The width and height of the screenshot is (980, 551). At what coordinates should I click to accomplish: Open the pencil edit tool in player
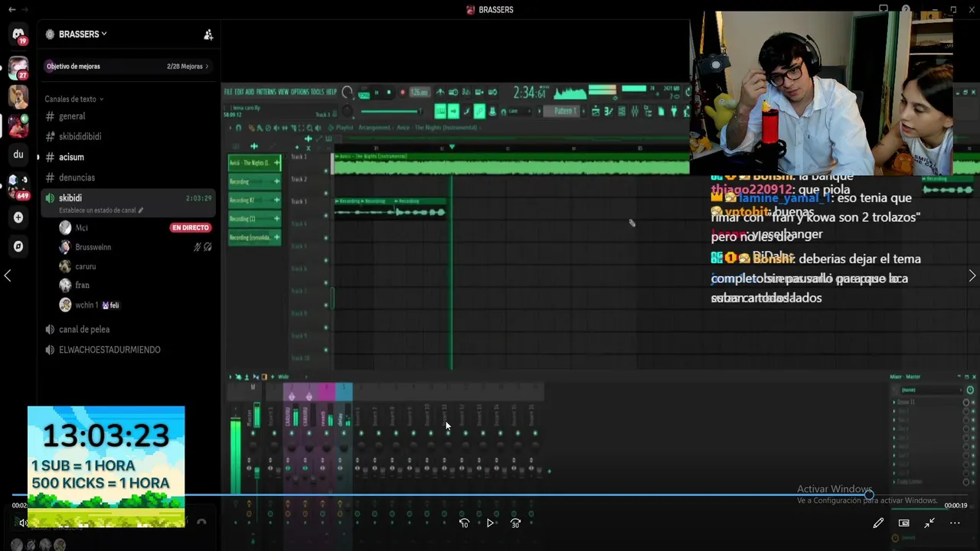(x=878, y=523)
